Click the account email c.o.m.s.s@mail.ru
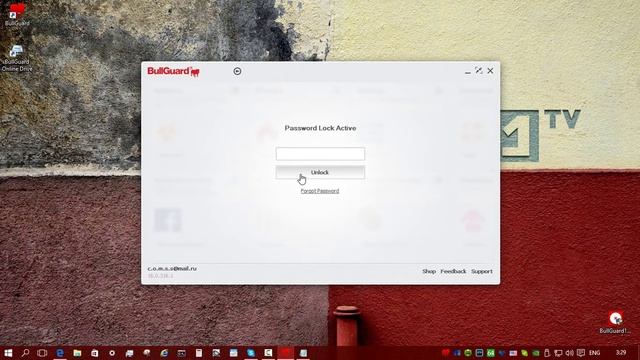 point(172,269)
